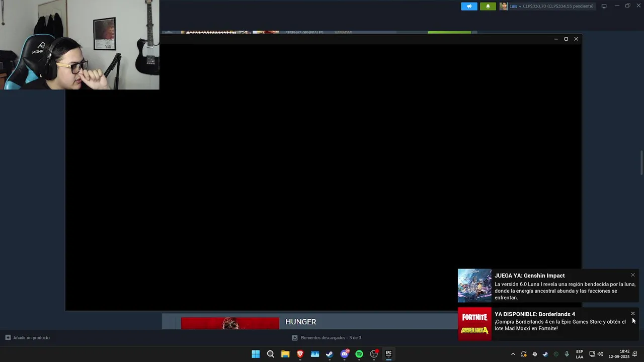Open 'Elementos descargados - 3 de 3'
The image size is (644, 362).
click(x=331, y=338)
